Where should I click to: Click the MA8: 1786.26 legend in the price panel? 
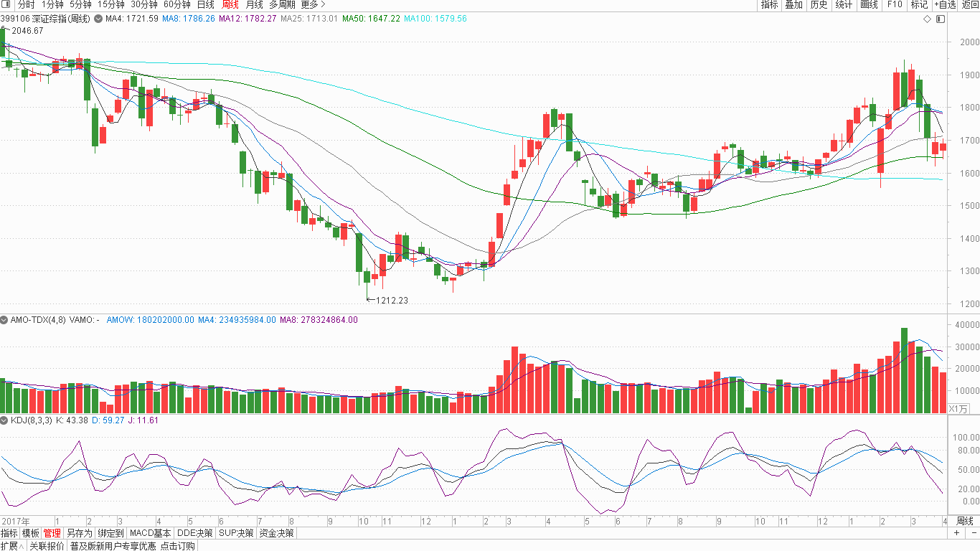[x=189, y=19]
